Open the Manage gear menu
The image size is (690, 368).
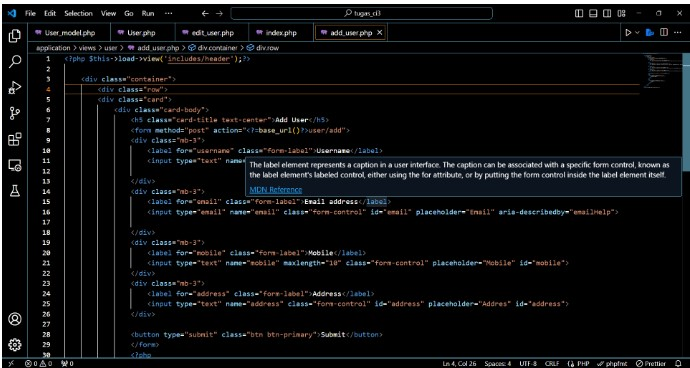click(15, 344)
